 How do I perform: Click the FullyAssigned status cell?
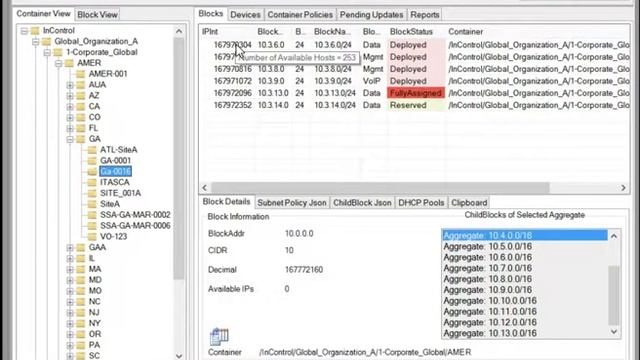pyautogui.click(x=416, y=93)
